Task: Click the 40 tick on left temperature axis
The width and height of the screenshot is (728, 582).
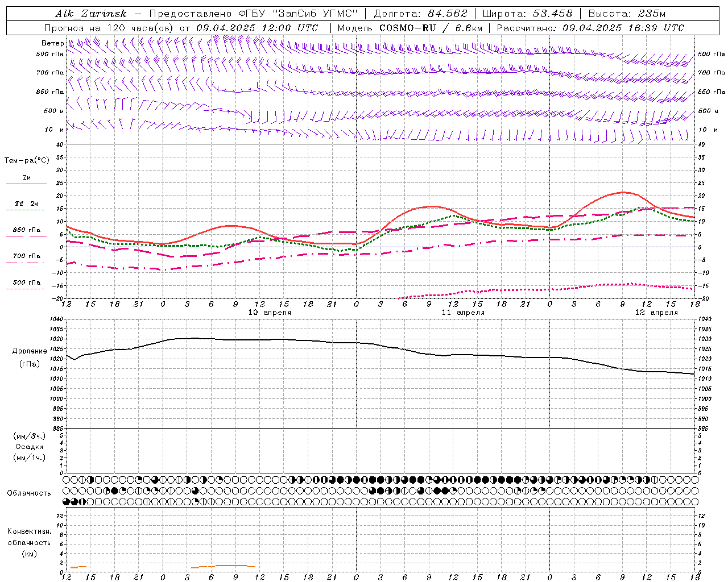Action: (59, 144)
